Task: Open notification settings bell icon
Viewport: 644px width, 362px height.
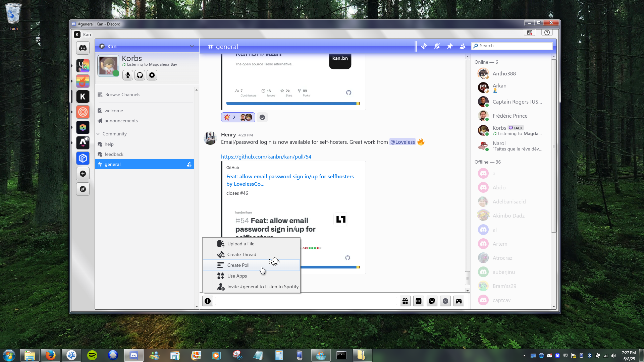Action: click(437, 47)
